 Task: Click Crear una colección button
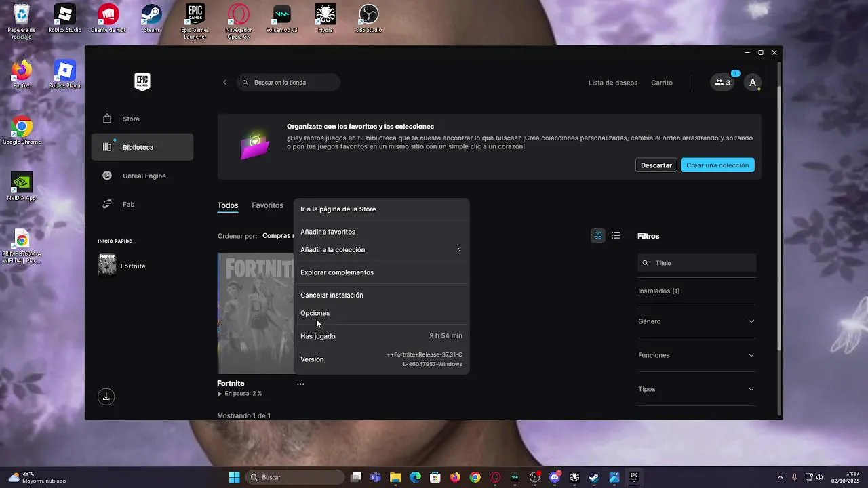(717, 165)
